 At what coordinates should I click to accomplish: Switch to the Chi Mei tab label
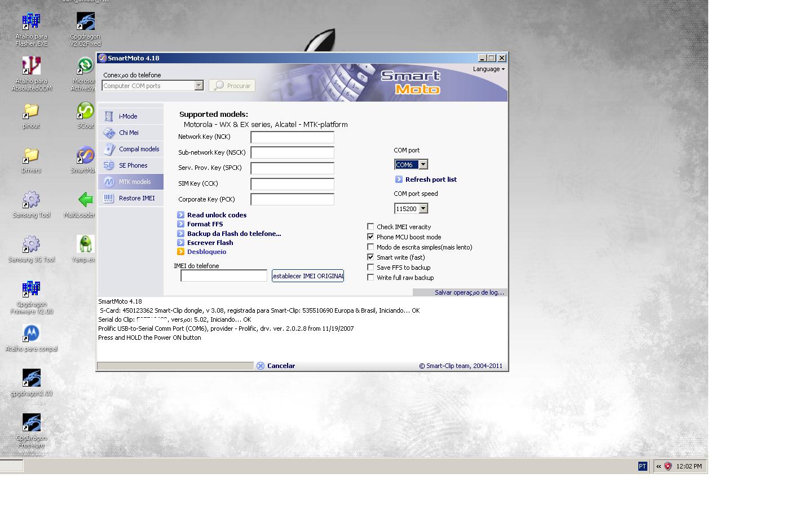click(129, 133)
